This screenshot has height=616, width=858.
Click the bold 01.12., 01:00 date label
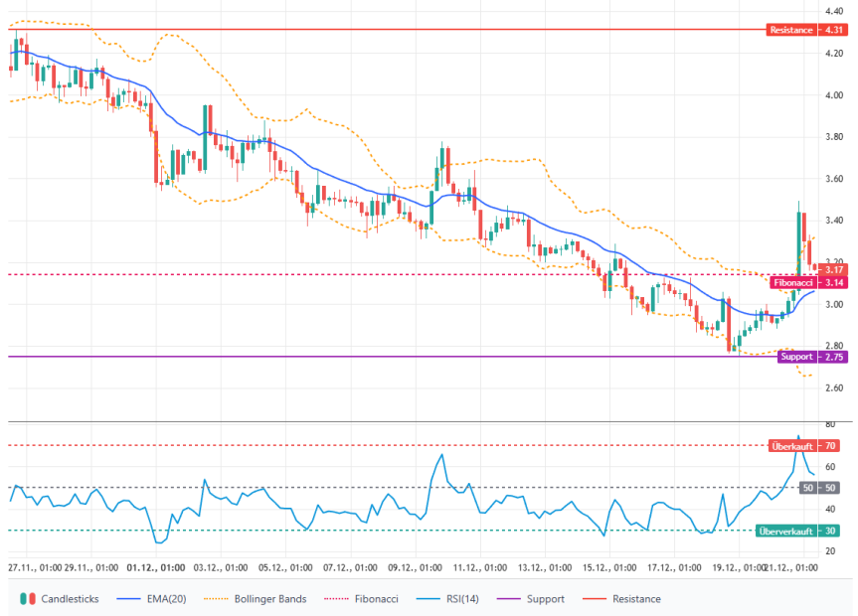click(x=157, y=568)
